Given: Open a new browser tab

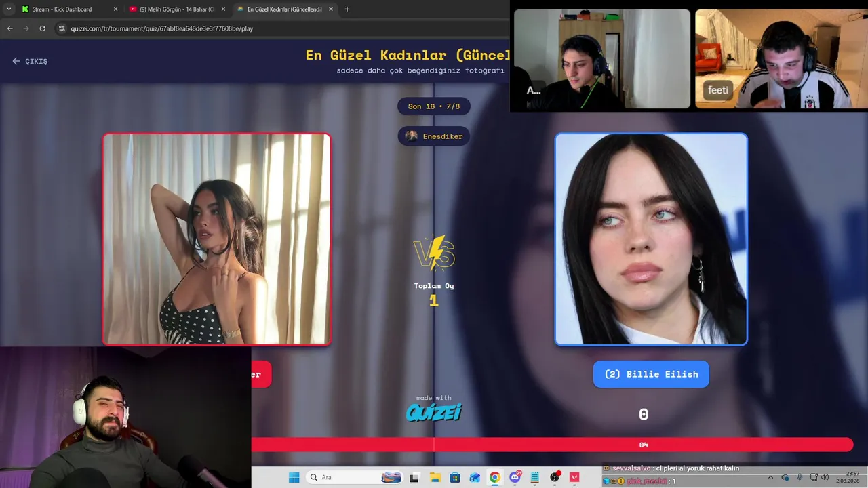Looking at the screenshot, I should coord(347,9).
